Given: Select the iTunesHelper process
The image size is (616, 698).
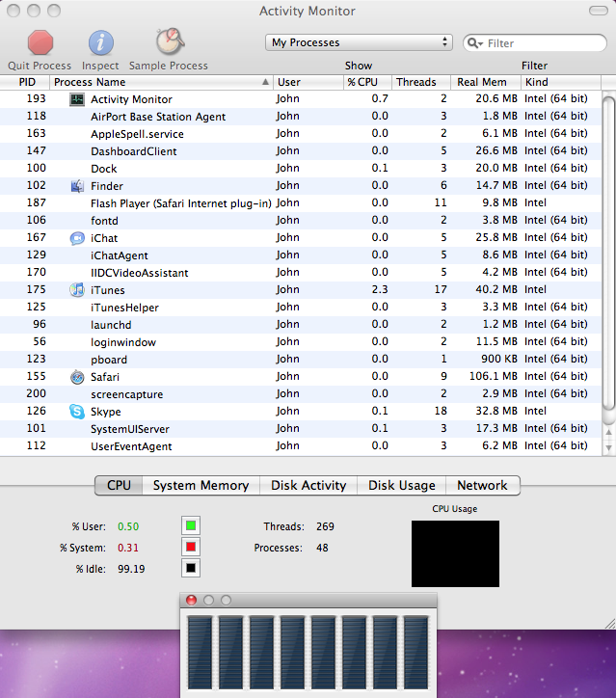Looking at the screenshot, I should point(301,308).
